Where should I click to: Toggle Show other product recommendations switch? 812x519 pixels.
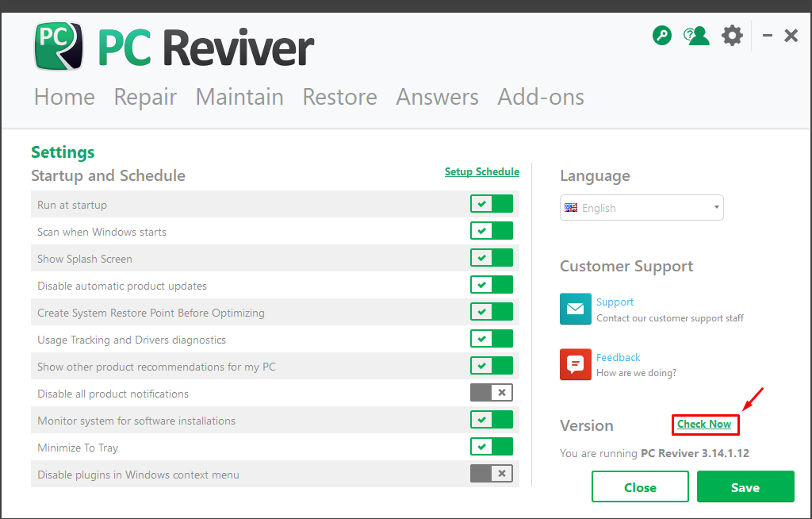(x=492, y=366)
